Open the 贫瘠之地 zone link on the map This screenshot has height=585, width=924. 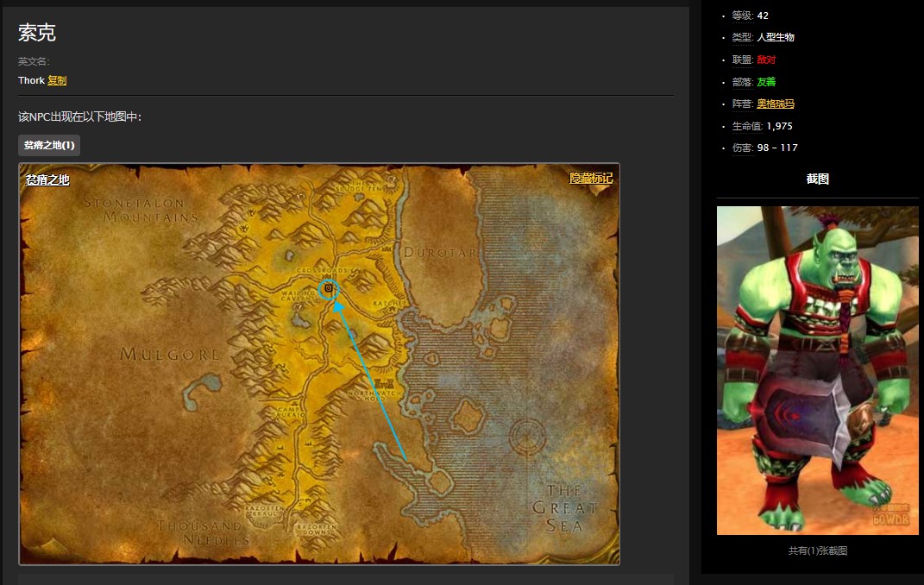pos(47,179)
